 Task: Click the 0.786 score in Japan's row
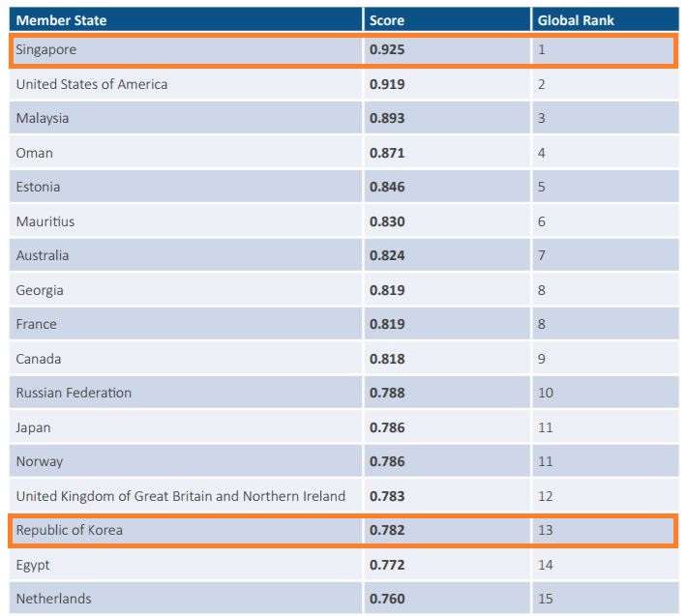pos(387,427)
